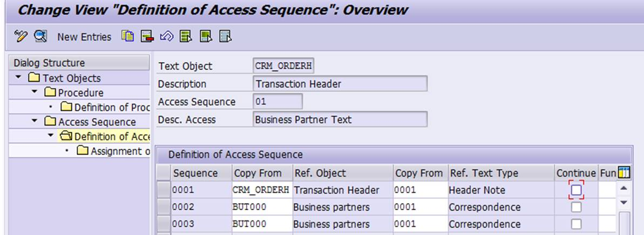Click the Sequence column header

click(202, 173)
